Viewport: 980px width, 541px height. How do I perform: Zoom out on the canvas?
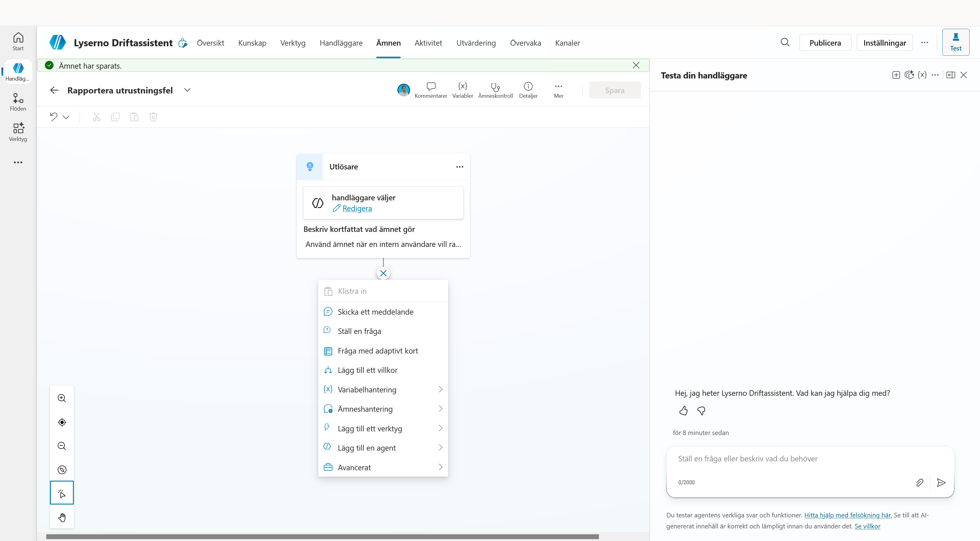click(x=62, y=446)
